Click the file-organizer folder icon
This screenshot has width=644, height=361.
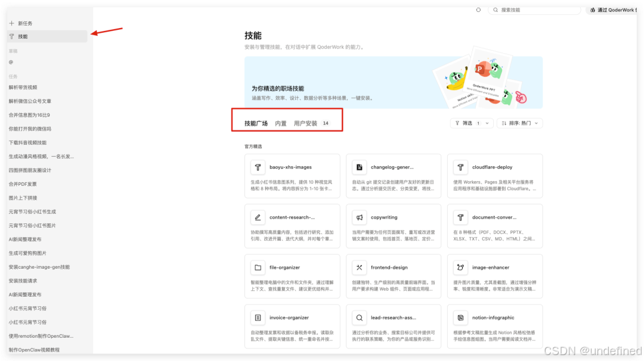pos(258,267)
